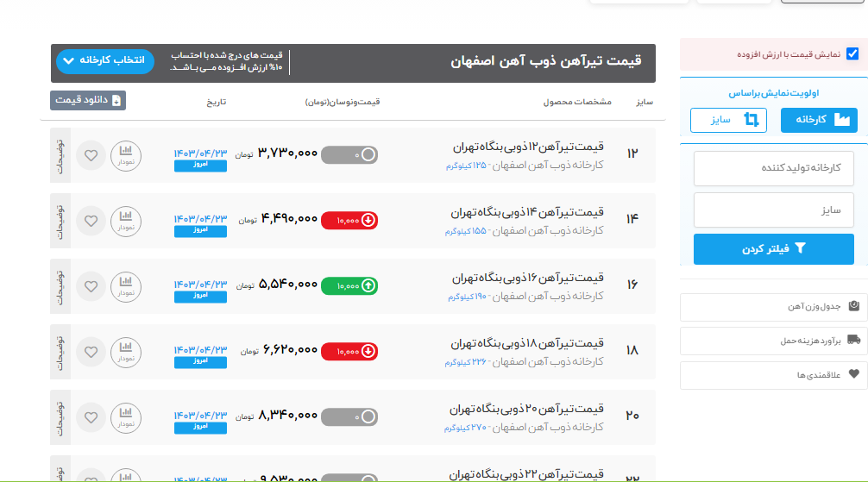This screenshot has height=482, width=868.
Task: Click the کارخانه تولید کننده input field
Action: point(773,167)
